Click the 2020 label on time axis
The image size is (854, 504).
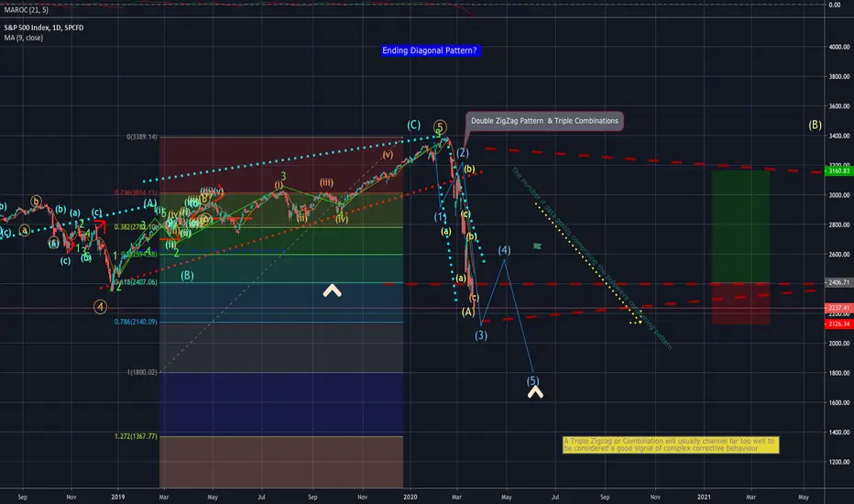tap(411, 497)
